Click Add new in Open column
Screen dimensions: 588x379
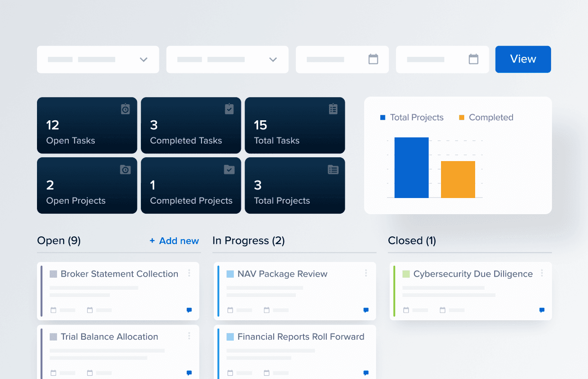175,241
